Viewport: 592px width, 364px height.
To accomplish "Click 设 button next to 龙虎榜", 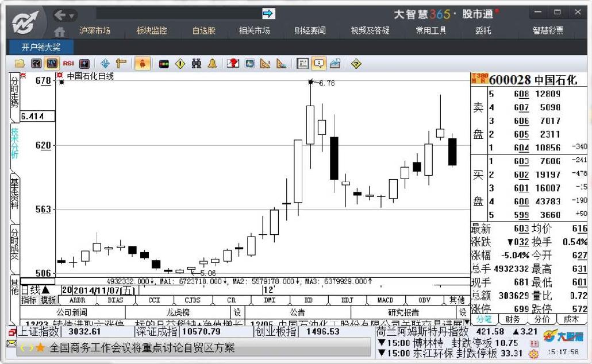I will [237, 313].
